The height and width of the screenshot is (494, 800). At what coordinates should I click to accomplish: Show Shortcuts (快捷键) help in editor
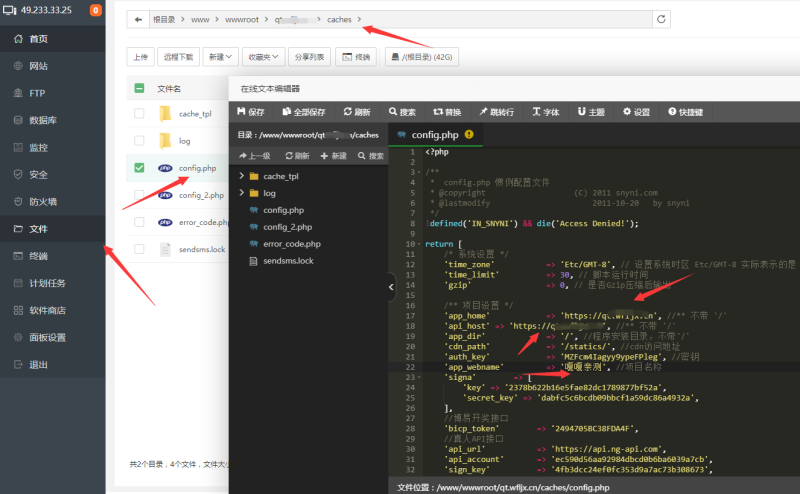click(x=684, y=112)
